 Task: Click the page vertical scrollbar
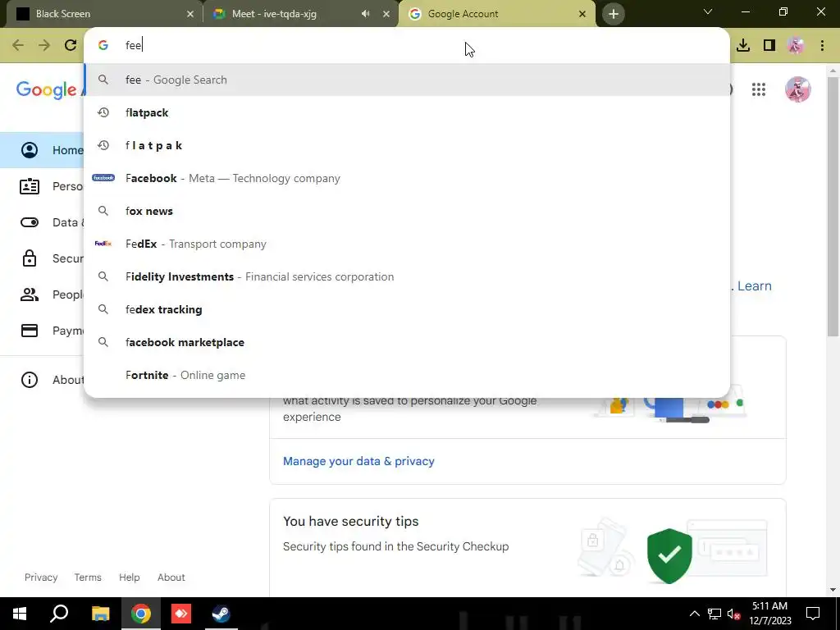(x=833, y=207)
